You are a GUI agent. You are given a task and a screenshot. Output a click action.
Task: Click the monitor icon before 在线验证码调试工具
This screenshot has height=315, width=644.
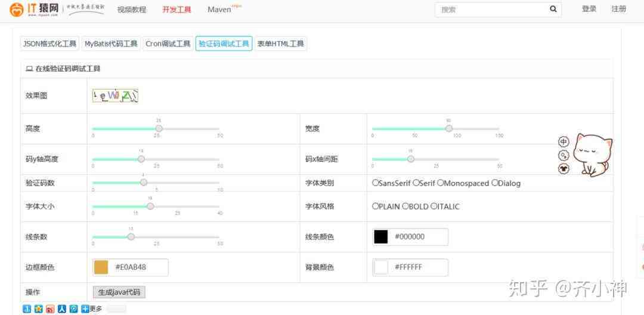pos(29,69)
